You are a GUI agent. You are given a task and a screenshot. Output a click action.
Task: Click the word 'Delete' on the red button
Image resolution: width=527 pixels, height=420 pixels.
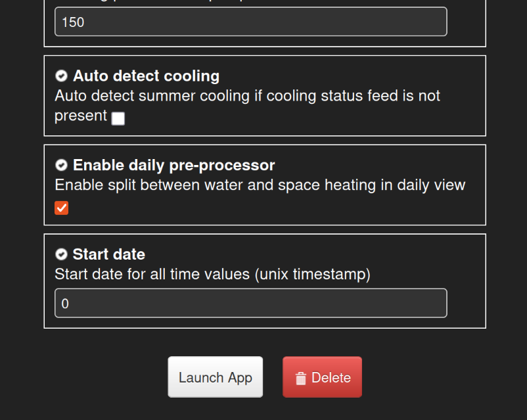click(x=331, y=378)
